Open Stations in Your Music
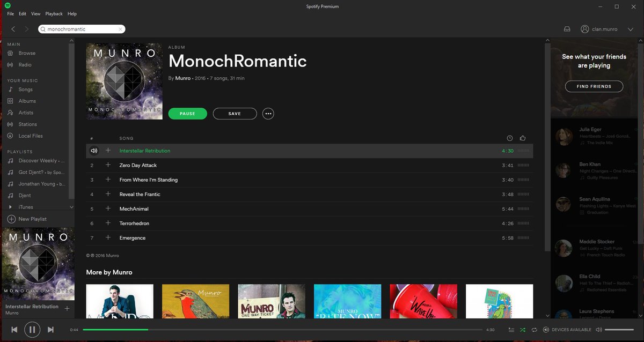 (27, 124)
